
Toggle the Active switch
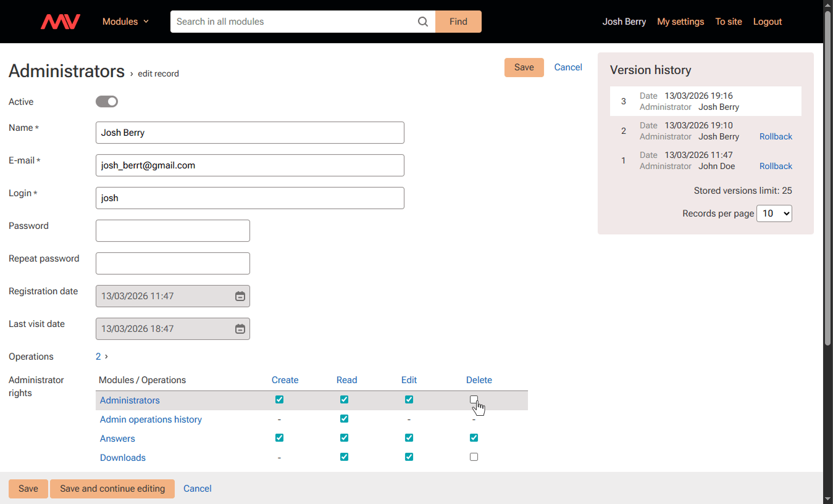pos(107,102)
